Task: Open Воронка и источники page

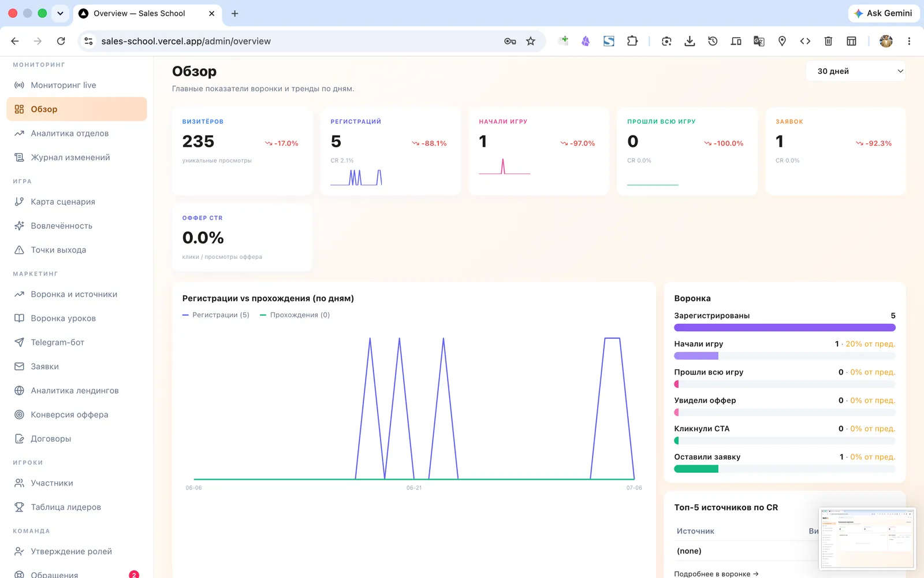Action: click(x=77, y=294)
